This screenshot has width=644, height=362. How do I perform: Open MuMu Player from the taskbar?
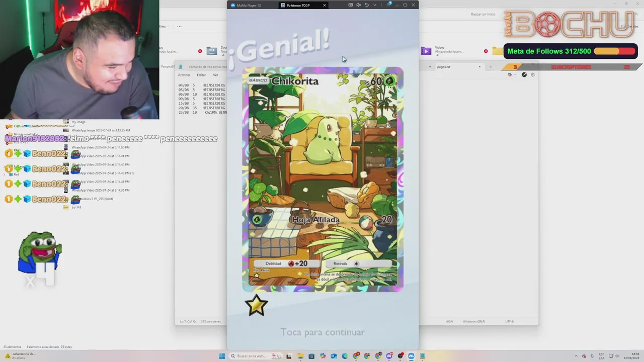pyautogui.click(x=411, y=356)
